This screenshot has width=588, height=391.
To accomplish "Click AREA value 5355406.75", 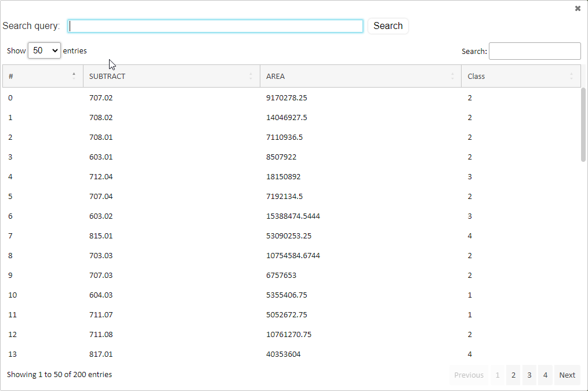I will click(286, 295).
